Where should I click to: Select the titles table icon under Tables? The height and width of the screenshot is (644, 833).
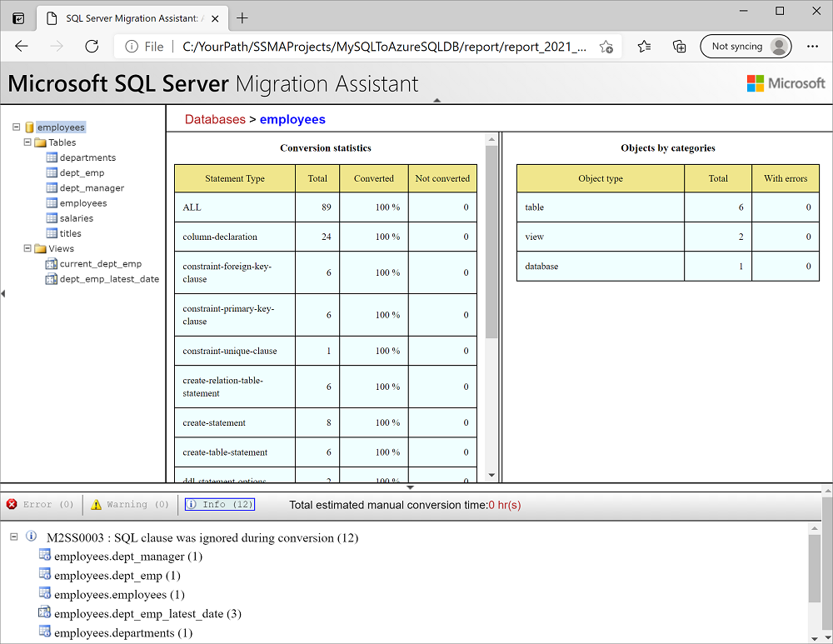[52, 233]
